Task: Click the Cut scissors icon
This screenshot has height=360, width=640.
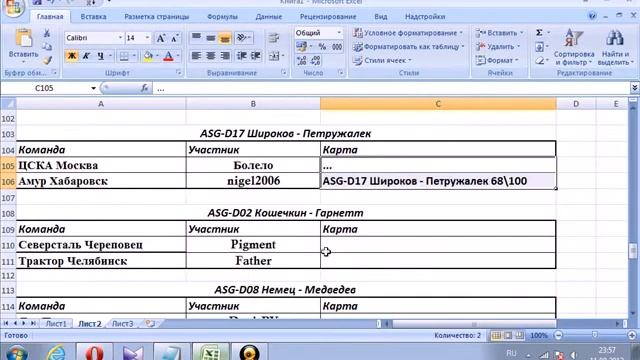Action: tap(47, 33)
